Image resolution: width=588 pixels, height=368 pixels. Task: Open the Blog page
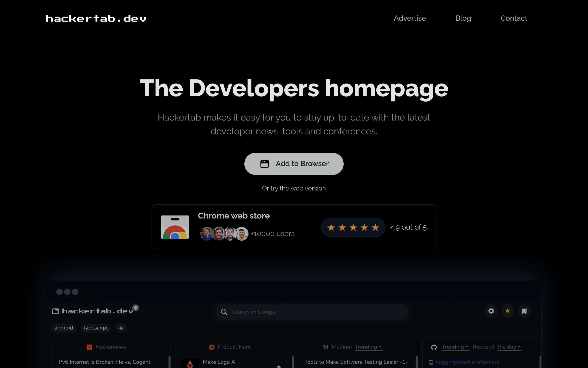(x=463, y=18)
